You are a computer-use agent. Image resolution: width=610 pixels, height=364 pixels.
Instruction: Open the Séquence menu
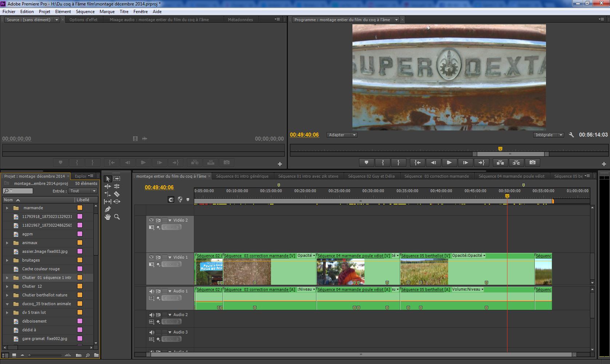click(85, 12)
